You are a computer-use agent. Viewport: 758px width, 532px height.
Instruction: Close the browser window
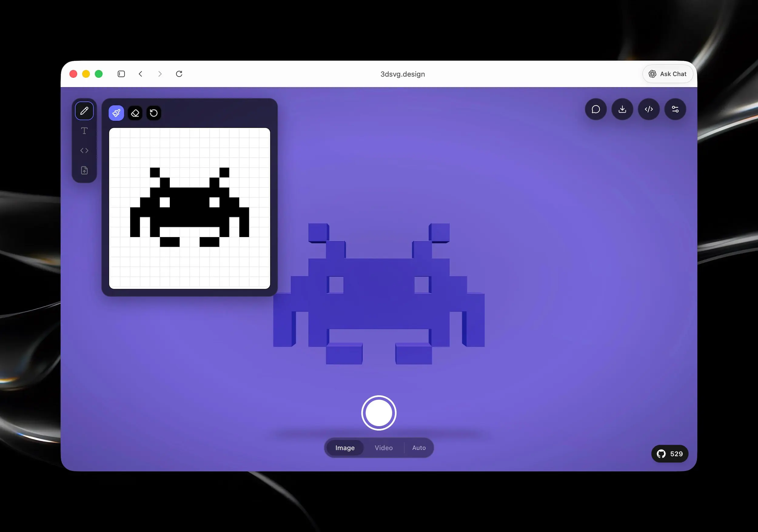click(x=73, y=74)
